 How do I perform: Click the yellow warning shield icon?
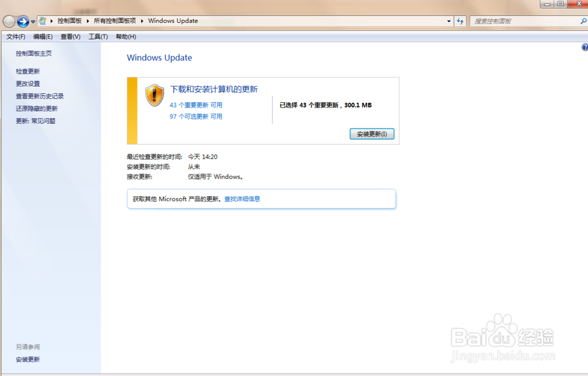(155, 95)
